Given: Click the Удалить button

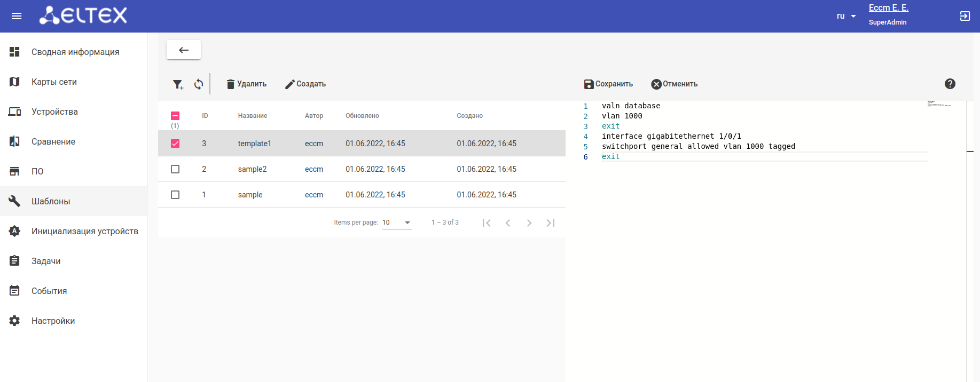Looking at the screenshot, I should point(246,84).
